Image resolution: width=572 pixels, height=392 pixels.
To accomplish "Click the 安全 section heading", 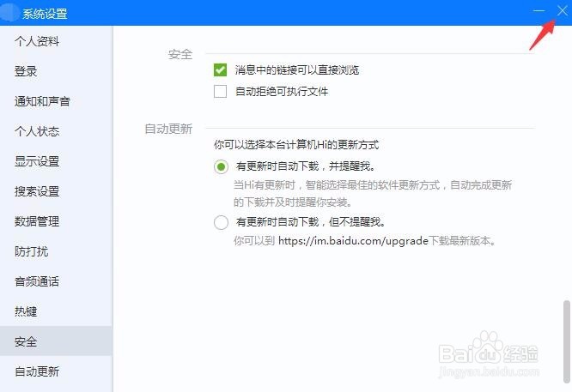I will (x=180, y=54).
